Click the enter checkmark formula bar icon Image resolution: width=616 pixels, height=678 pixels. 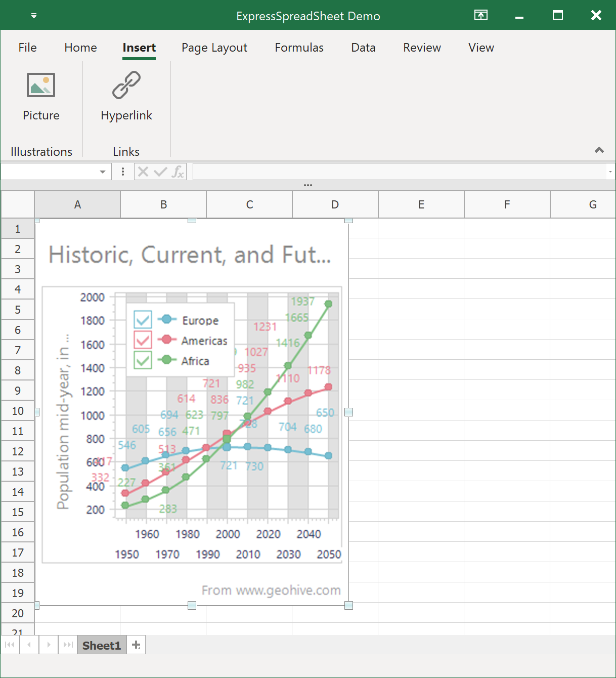point(160,172)
